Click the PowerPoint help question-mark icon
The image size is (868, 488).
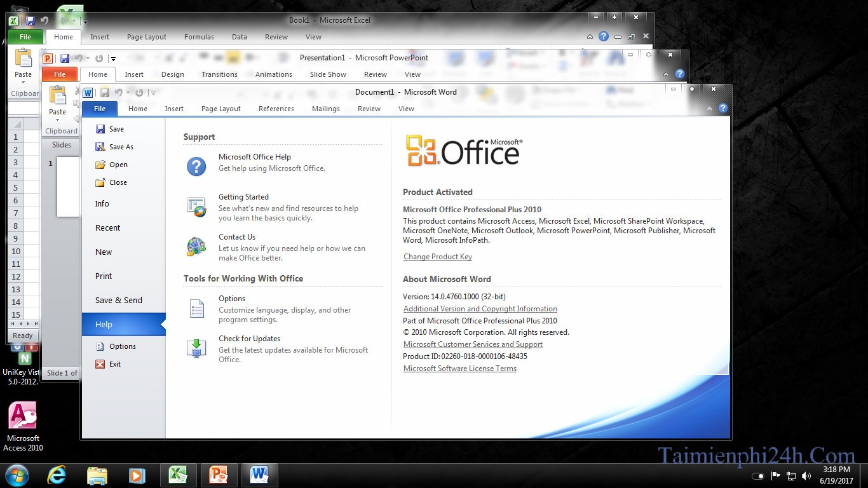click(x=680, y=74)
